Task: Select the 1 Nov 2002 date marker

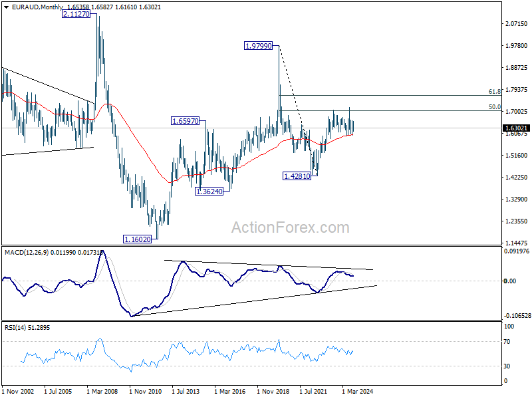Action: click(x=18, y=391)
